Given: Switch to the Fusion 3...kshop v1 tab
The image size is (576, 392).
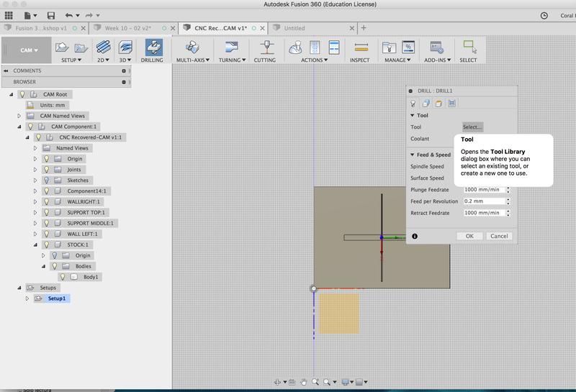Looking at the screenshot, I should [41, 28].
